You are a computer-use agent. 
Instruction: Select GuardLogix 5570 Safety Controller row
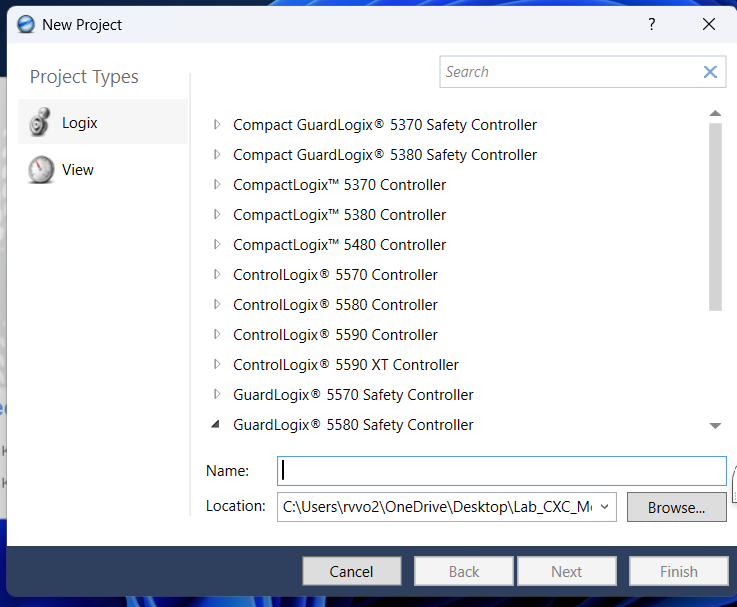tap(353, 394)
